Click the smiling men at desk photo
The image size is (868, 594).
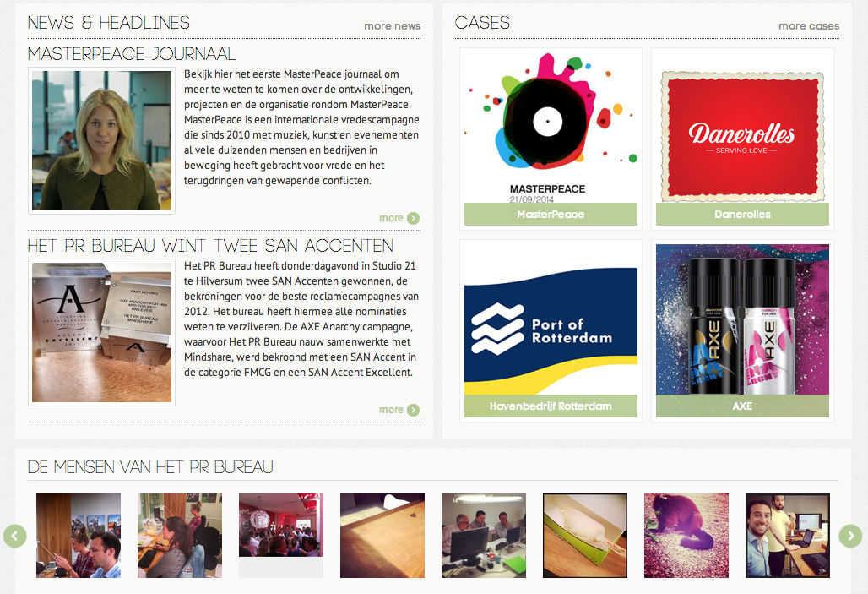[x=788, y=536]
